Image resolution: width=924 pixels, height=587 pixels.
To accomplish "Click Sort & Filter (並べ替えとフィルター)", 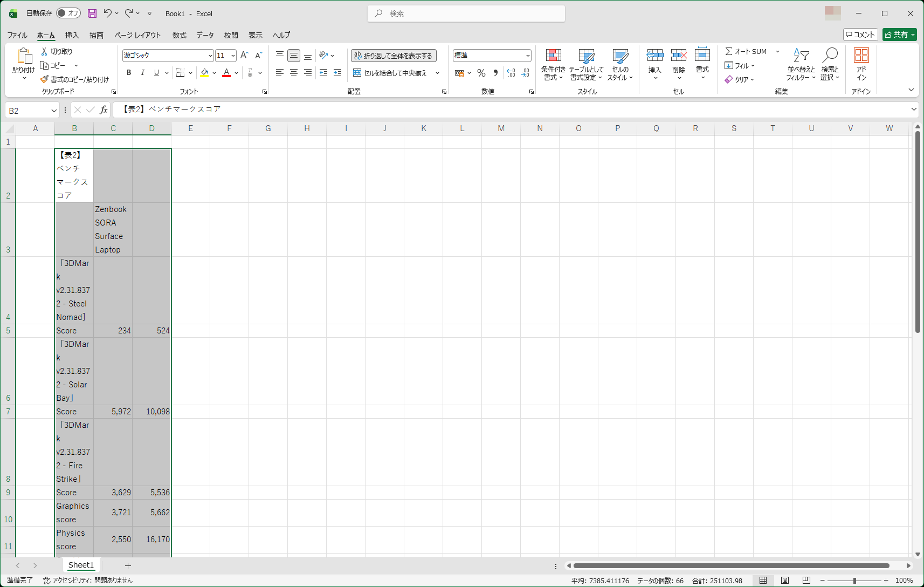I will (801, 65).
